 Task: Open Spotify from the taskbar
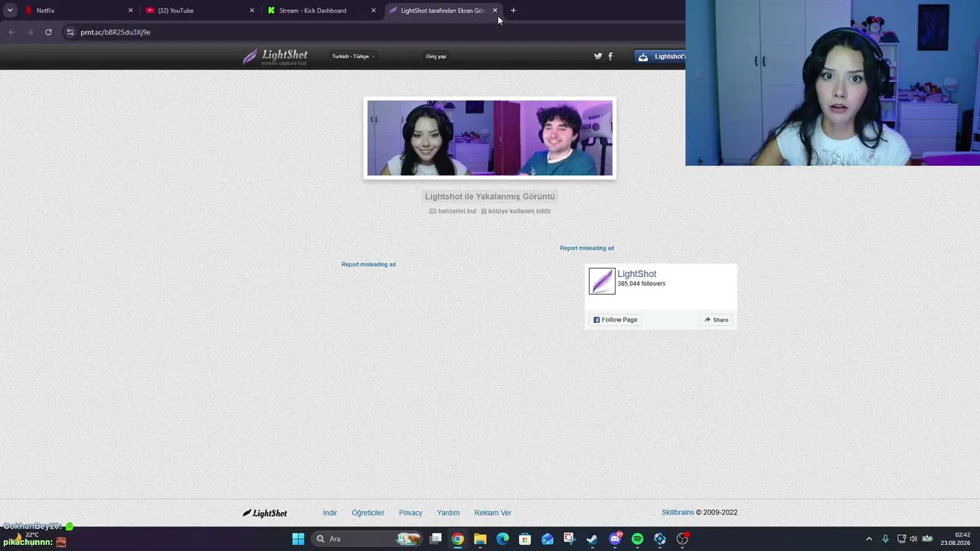pyautogui.click(x=637, y=539)
